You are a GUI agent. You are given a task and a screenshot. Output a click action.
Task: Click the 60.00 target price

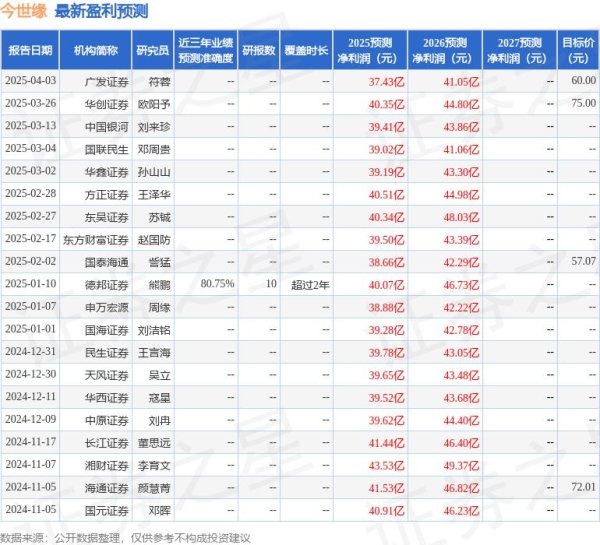click(x=584, y=80)
